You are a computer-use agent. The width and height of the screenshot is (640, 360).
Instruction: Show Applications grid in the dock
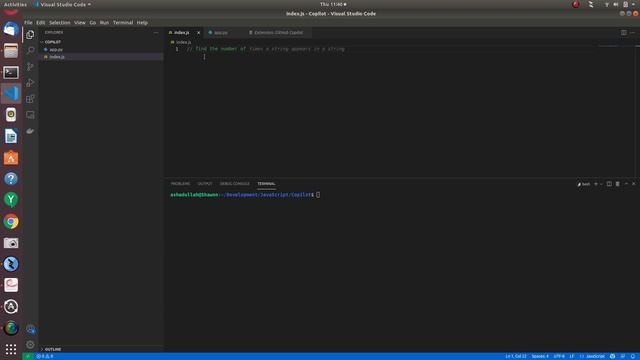pos(11,349)
